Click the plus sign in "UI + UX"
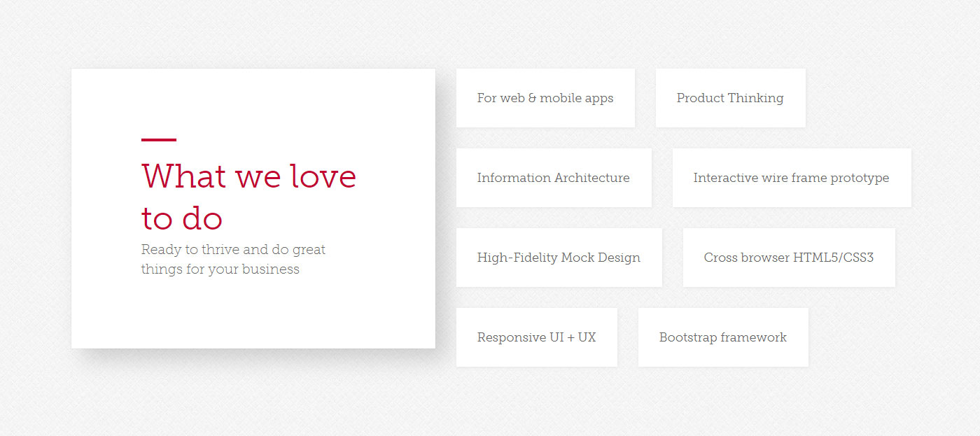 (x=570, y=337)
